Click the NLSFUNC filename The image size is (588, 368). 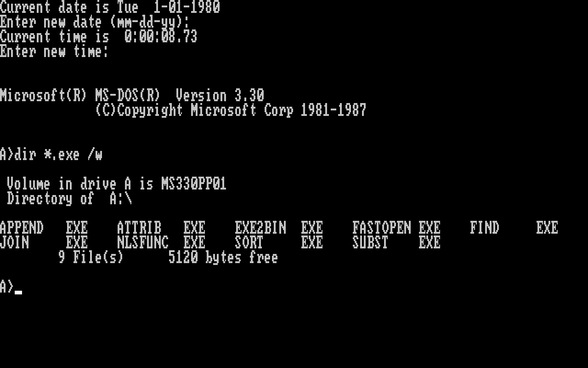tap(143, 243)
